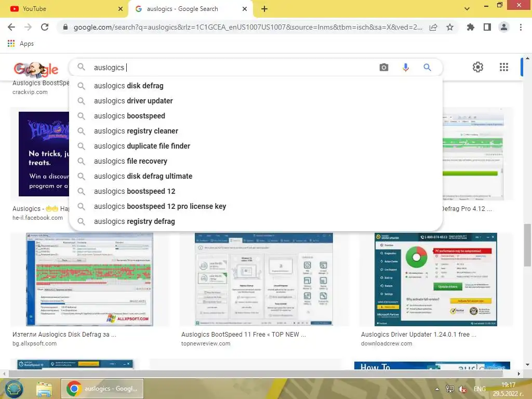Open the allxpsoft Disk Defrag image thumbnail
This screenshot has height=399, width=532.
(89, 279)
